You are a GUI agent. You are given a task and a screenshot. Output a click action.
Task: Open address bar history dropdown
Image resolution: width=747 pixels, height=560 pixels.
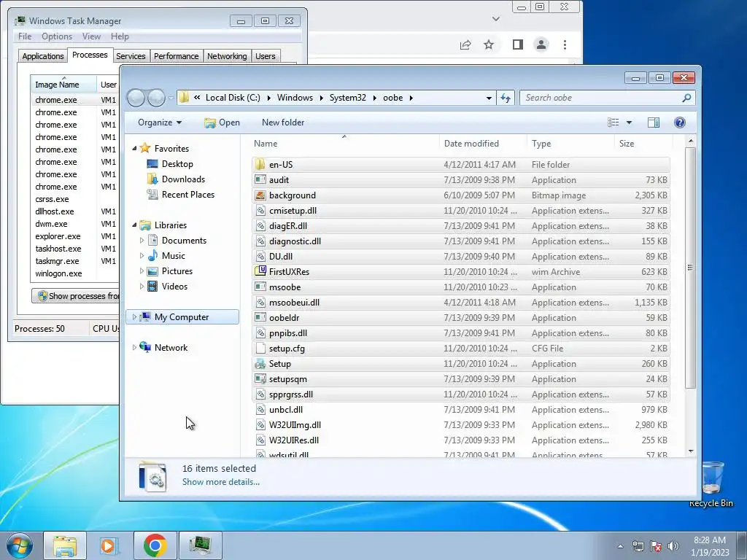point(489,98)
